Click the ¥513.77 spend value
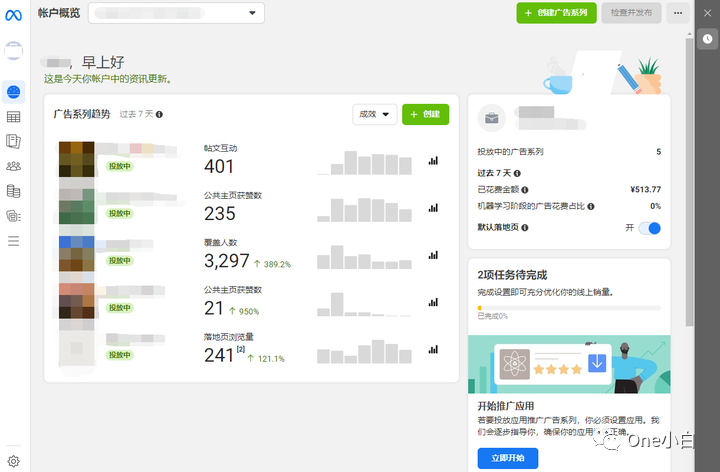The image size is (720, 472). pyautogui.click(x=645, y=189)
